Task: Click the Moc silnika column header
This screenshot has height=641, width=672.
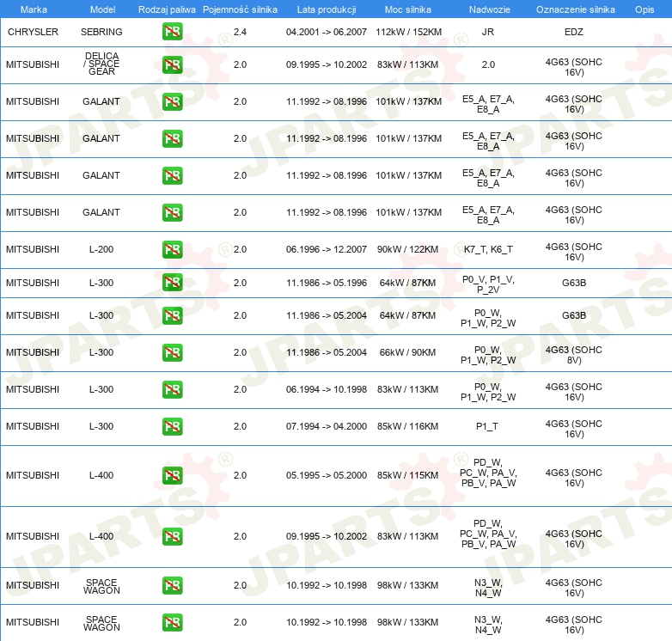Action: pyautogui.click(x=408, y=9)
